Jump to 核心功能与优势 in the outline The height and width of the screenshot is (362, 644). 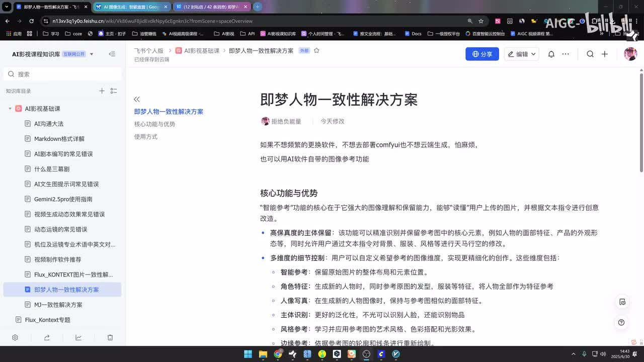(x=155, y=124)
